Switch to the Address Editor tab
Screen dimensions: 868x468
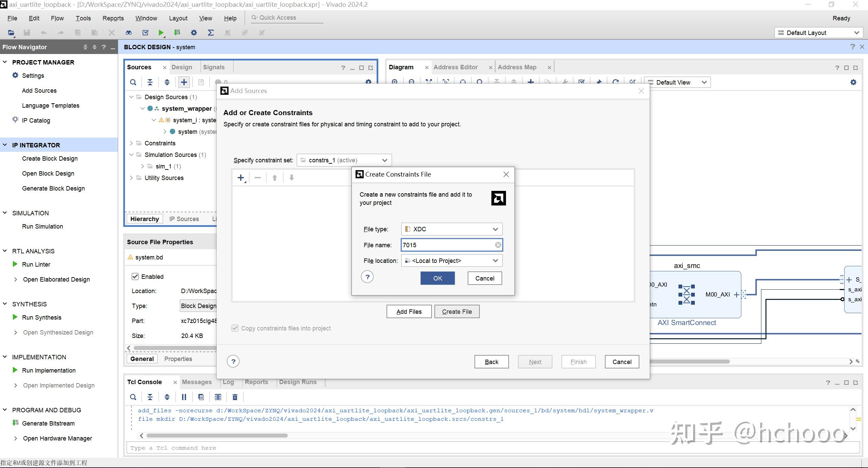point(455,67)
